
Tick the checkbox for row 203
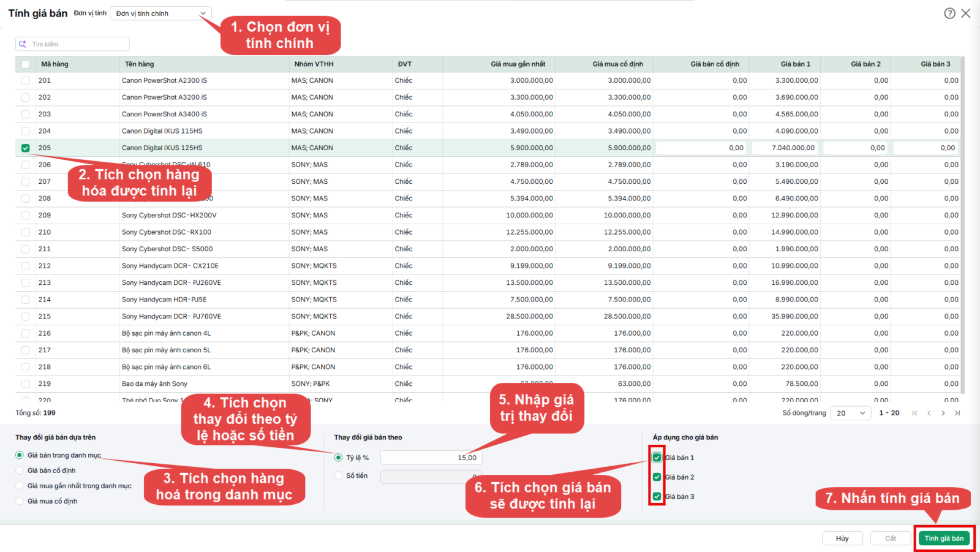click(x=25, y=115)
